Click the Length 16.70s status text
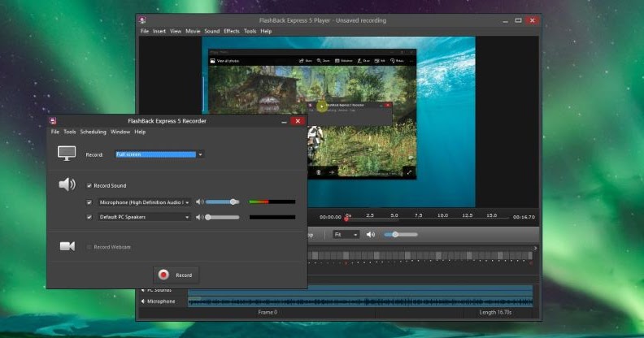 (495, 312)
